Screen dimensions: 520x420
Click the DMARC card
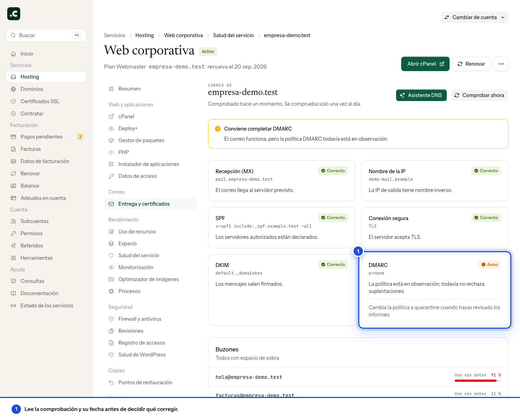click(x=435, y=290)
